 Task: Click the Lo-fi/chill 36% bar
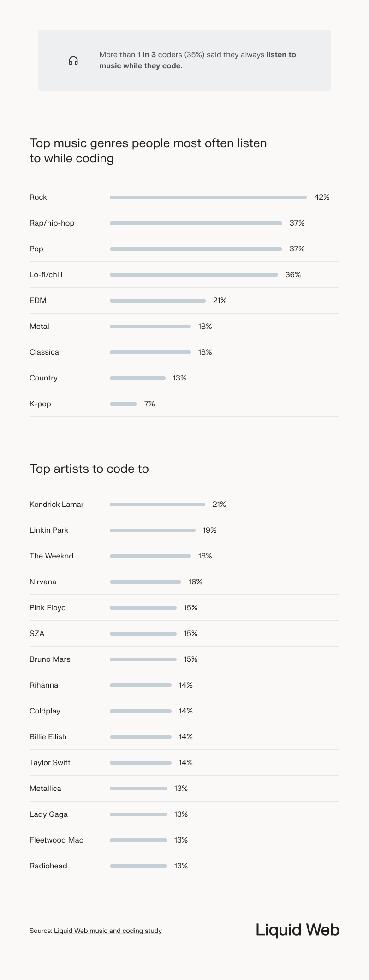(x=194, y=275)
